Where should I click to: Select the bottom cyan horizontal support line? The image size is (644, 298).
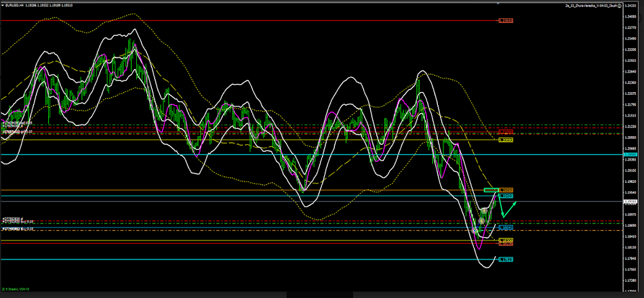[271, 259]
